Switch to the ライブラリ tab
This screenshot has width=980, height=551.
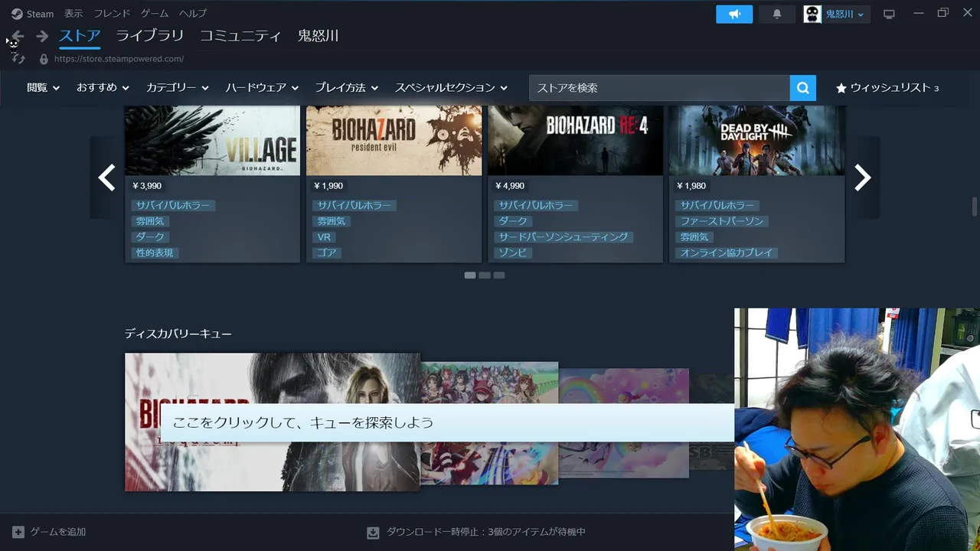click(150, 36)
